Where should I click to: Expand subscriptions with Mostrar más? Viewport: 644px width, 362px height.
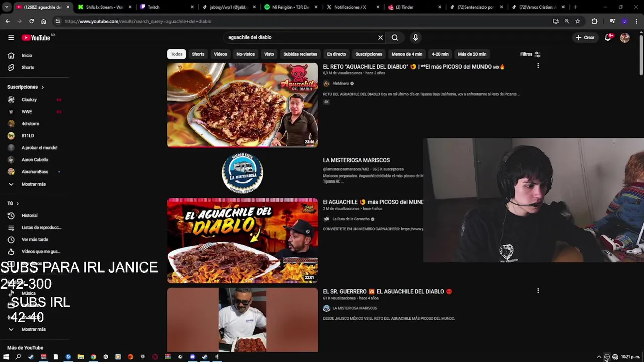(x=34, y=184)
